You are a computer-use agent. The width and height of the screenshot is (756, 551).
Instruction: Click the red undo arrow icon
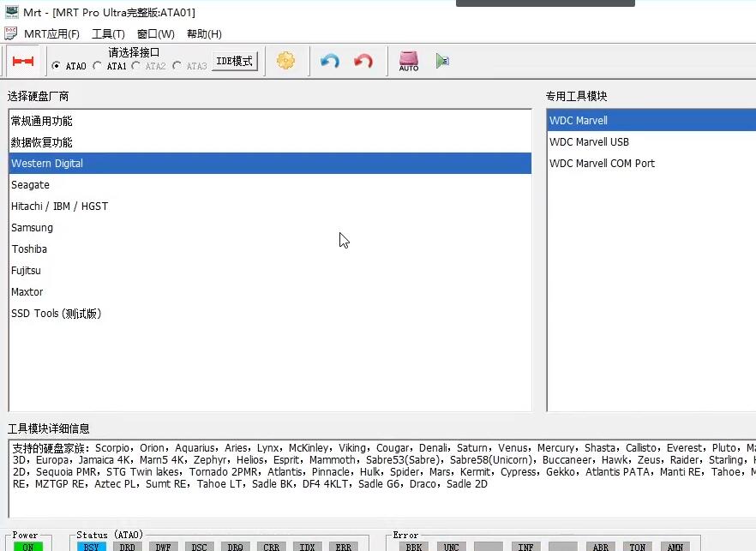(363, 61)
